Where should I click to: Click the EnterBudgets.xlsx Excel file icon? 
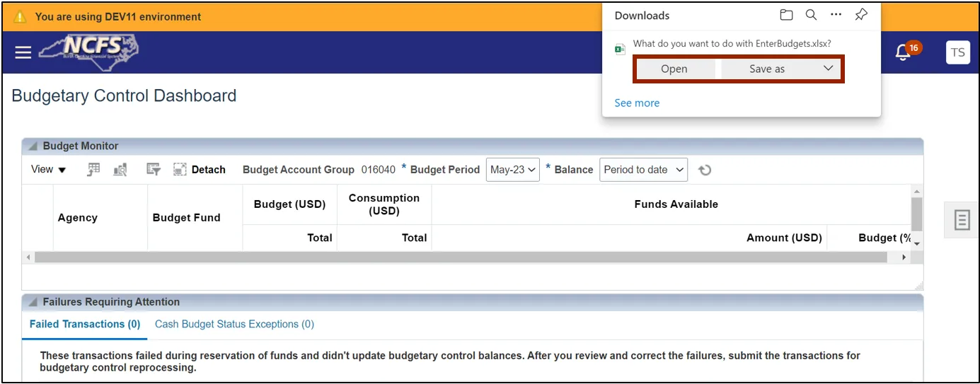(x=620, y=49)
